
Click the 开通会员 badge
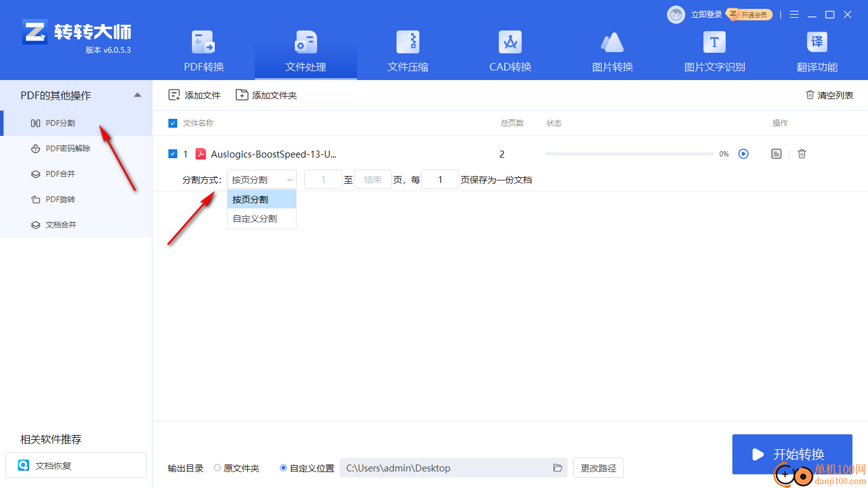[x=750, y=14]
